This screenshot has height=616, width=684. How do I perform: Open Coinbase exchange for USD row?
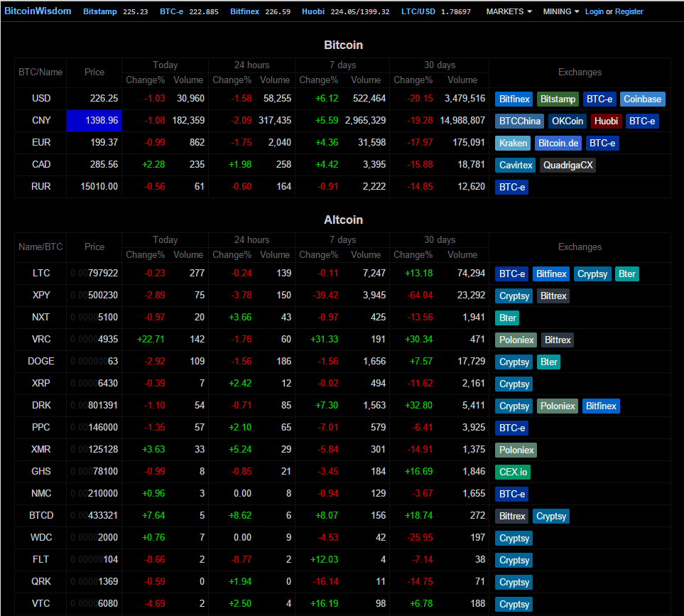[642, 99]
